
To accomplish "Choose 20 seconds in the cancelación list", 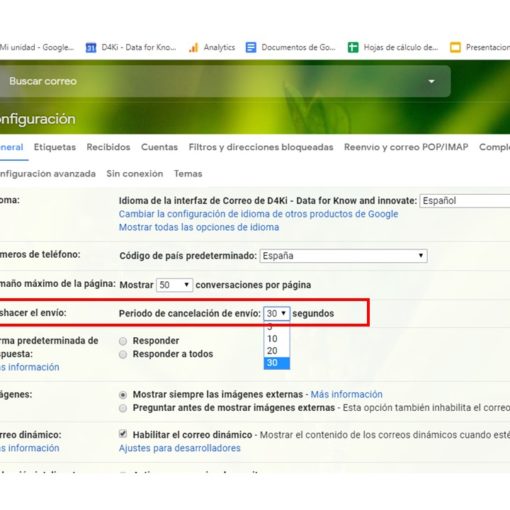I will click(277, 351).
